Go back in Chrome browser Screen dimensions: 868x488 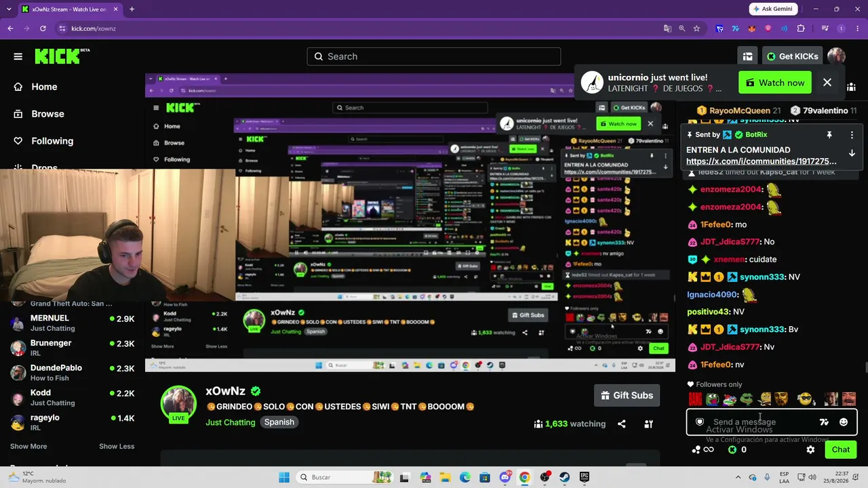(10, 28)
